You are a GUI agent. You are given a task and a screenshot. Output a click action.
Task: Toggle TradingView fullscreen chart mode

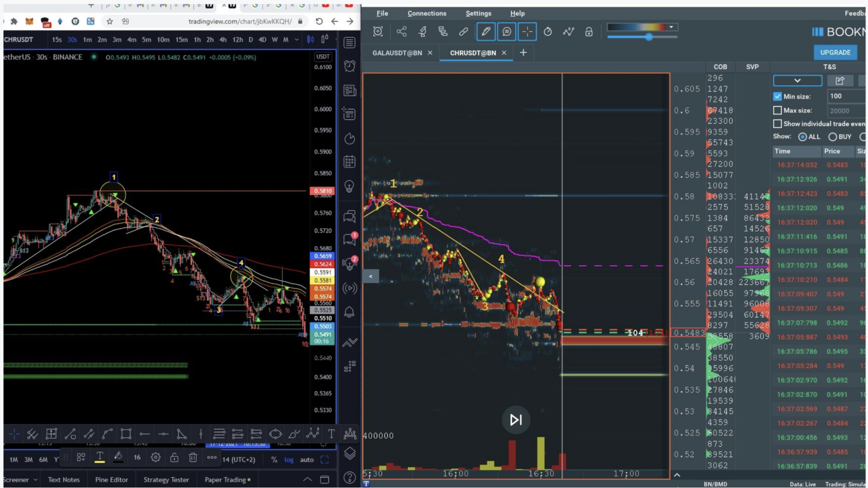point(324,460)
